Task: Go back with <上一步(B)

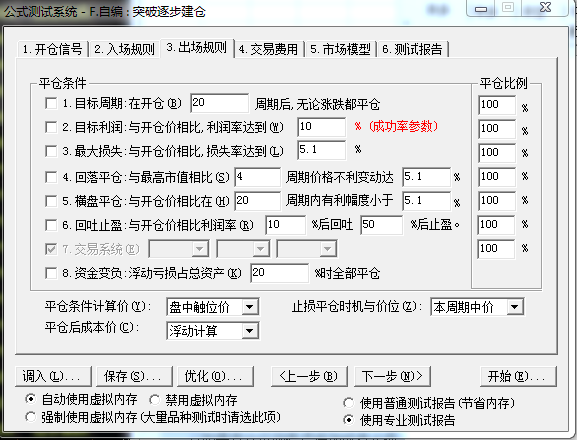Action: (309, 376)
